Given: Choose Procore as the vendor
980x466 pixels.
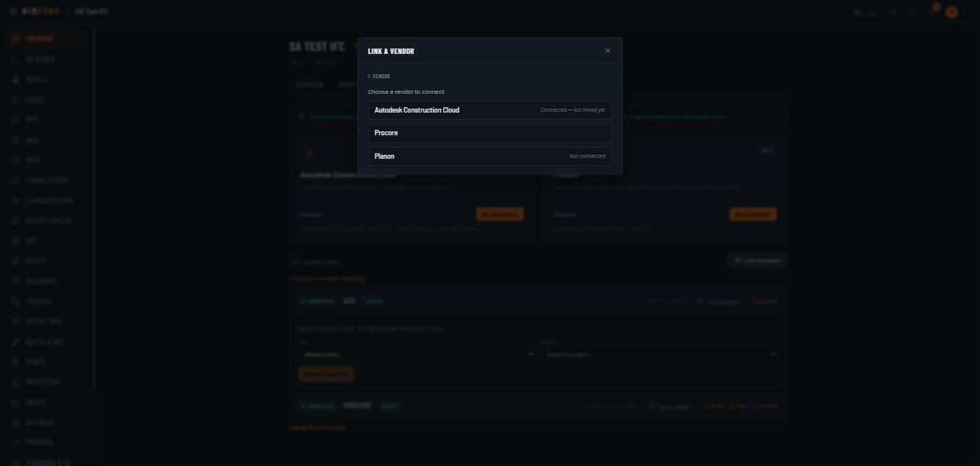Looking at the screenshot, I should [489, 133].
